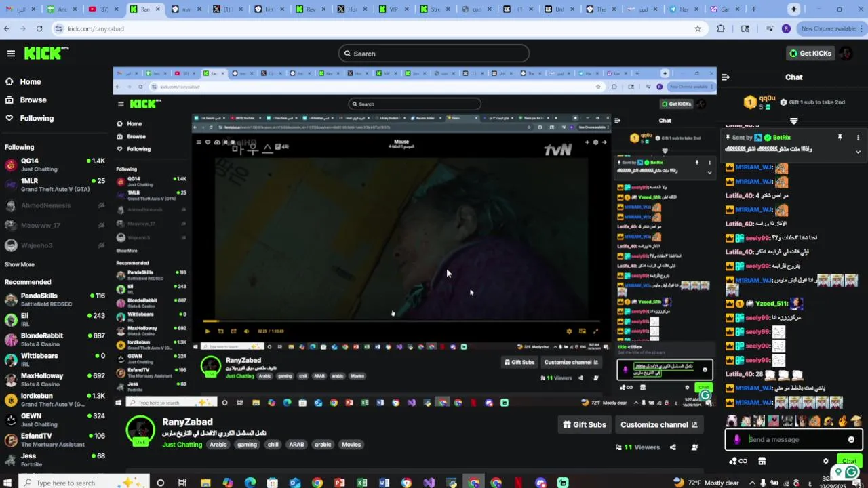Open Netflix from the taskbar
This screenshot has width=868, height=488.
[x=518, y=483]
